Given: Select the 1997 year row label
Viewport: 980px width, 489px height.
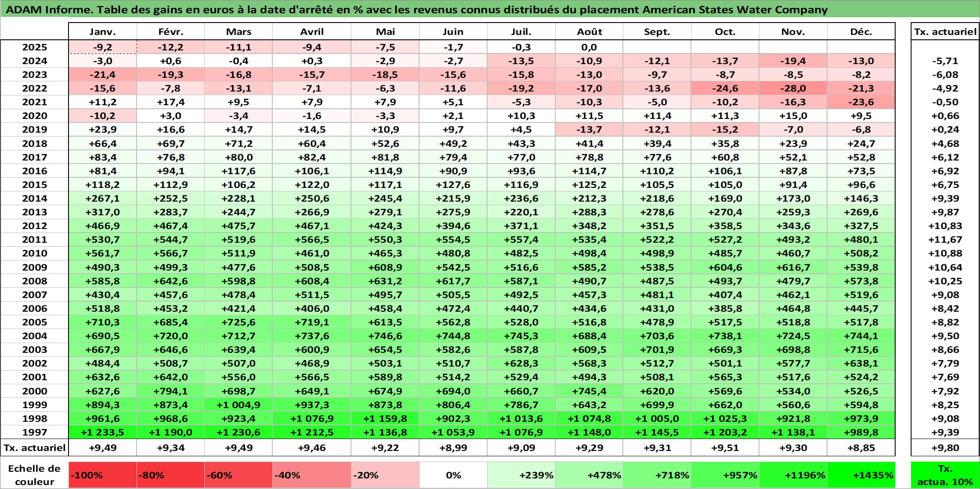Looking at the screenshot, I should click(x=34, y=432).
